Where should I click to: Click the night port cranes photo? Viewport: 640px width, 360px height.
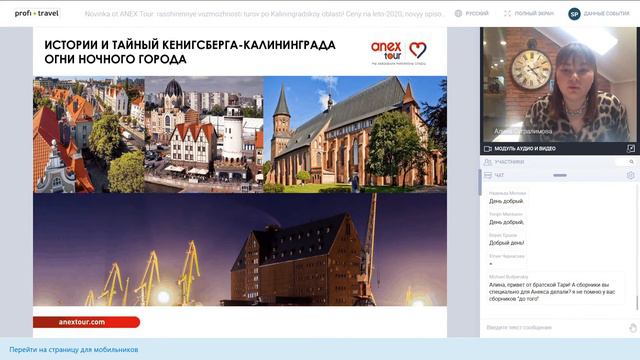240,250
